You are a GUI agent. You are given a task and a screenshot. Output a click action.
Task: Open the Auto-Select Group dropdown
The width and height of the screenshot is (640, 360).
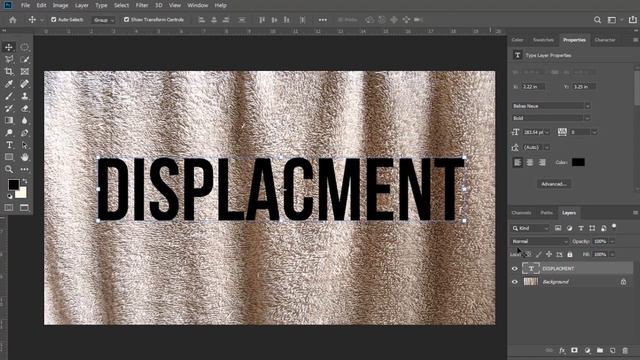103,20
